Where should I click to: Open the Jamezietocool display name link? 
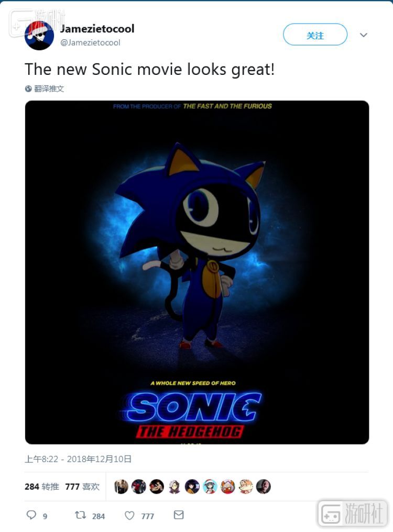pos(97,29)
